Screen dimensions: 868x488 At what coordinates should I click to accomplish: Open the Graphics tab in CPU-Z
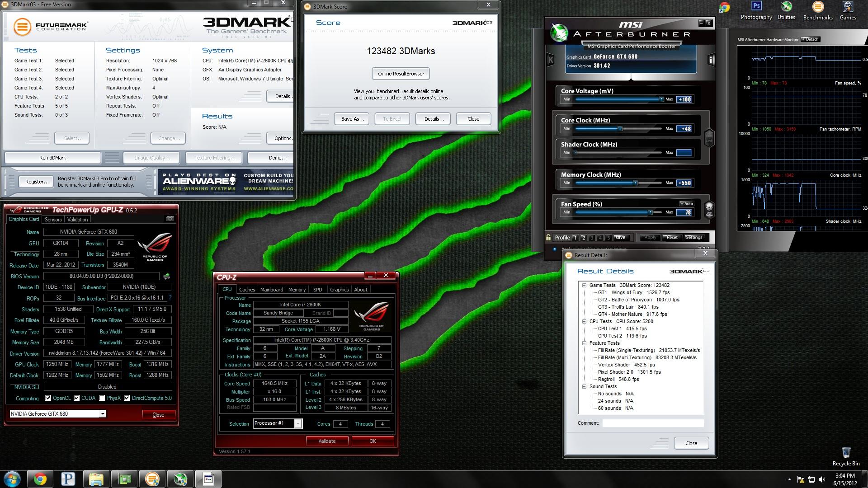339,290
